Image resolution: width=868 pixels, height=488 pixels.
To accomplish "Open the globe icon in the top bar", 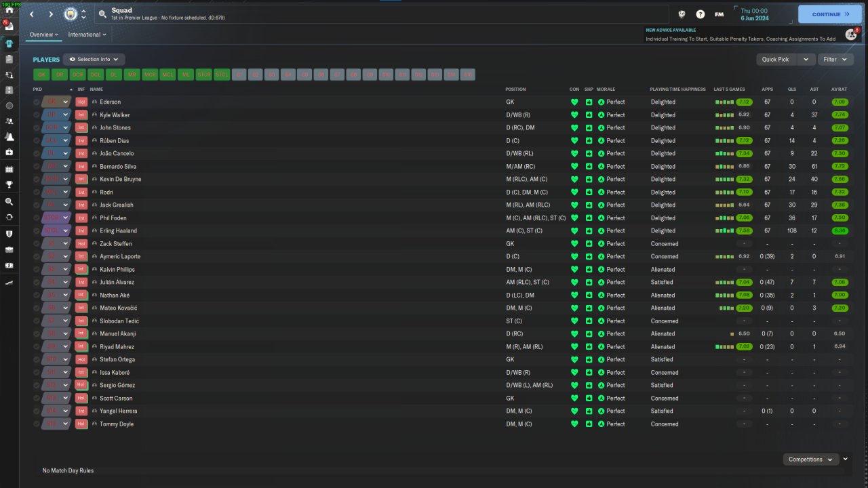I will (x=682, y=14).
